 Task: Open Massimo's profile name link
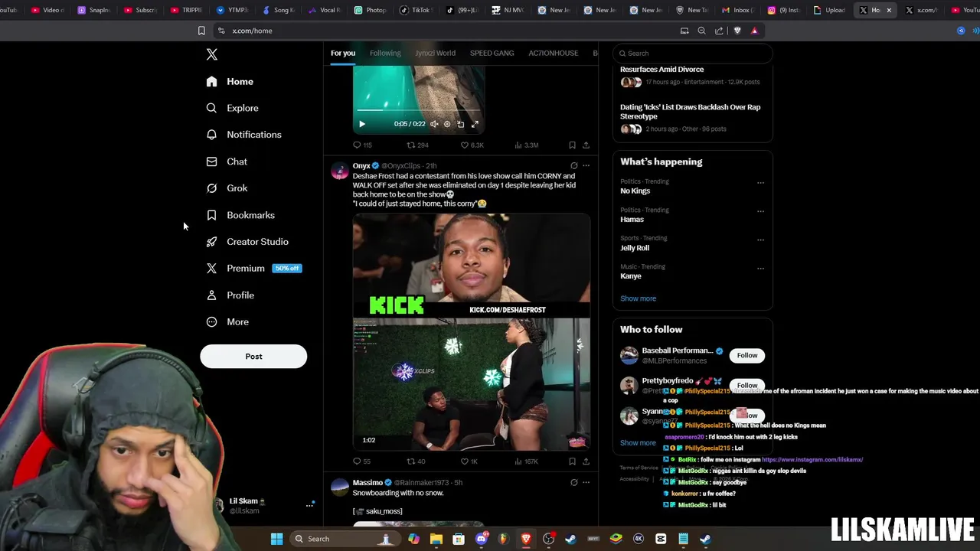click(x=367, y=483)
